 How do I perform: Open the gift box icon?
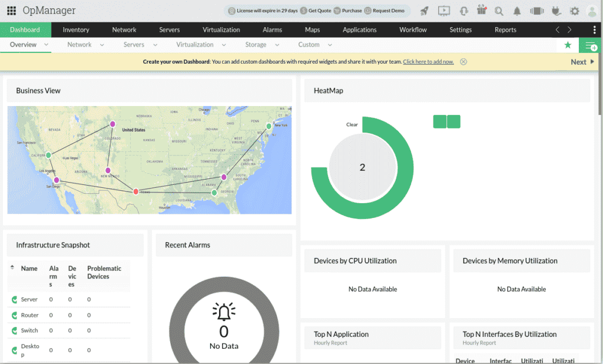tap(482, 10)
